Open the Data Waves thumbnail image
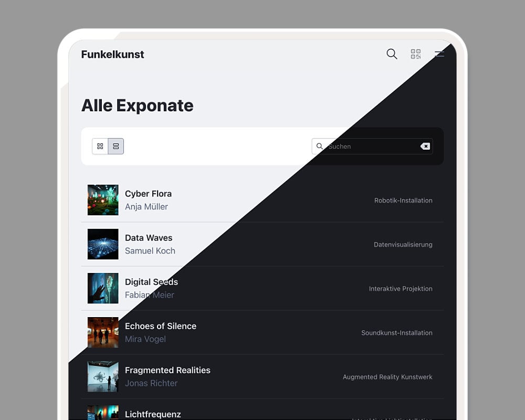The width and height of the screenshot is (525, 420). point(103,244)
